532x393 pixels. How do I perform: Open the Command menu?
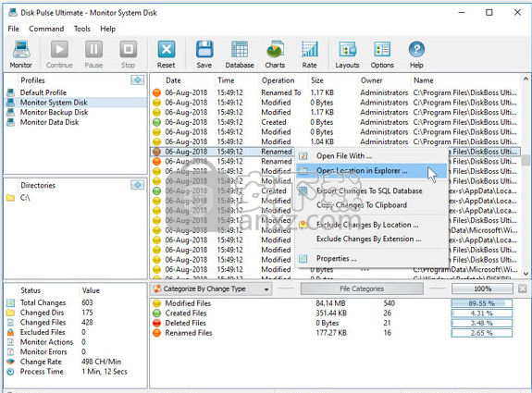click(46, 29)
